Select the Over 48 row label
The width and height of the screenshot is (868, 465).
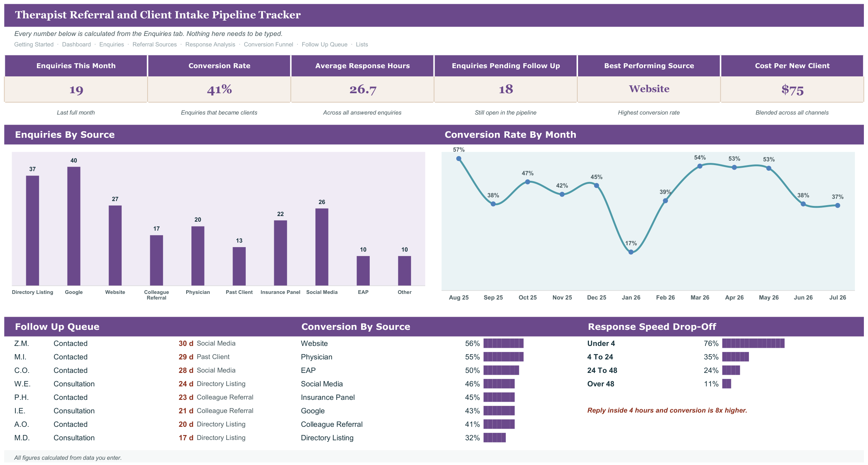(601, 384)
